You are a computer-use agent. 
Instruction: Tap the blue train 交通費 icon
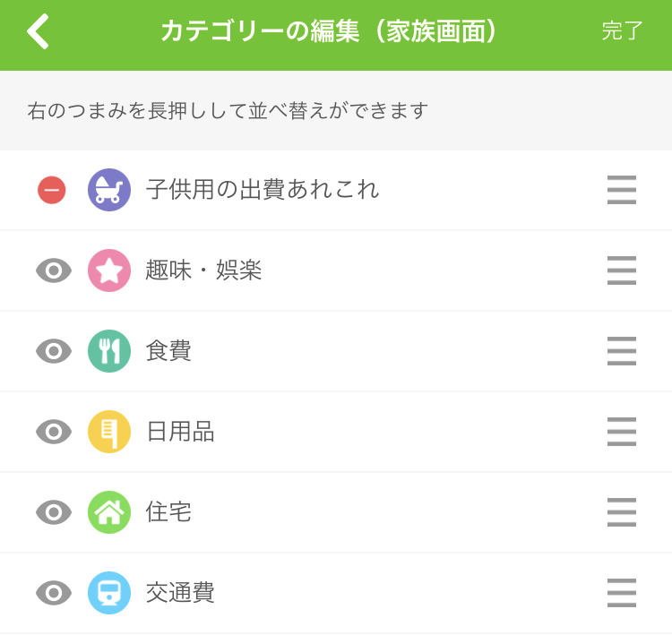109,593
